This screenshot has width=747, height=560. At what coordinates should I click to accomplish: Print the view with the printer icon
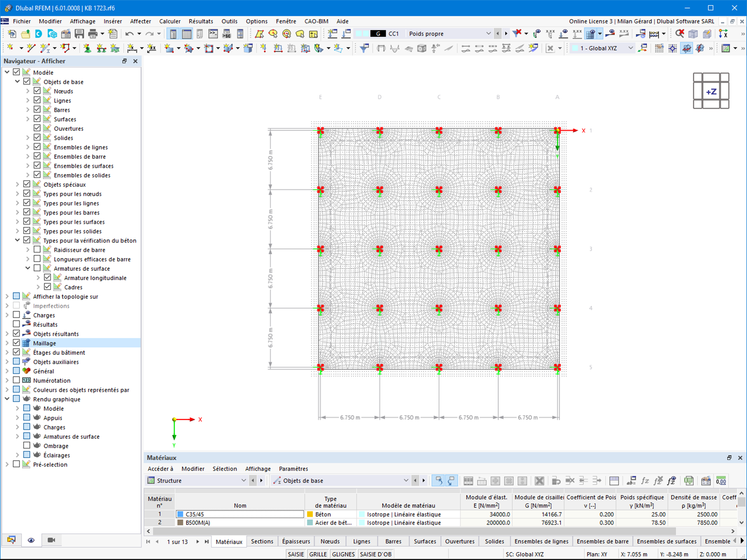(93, 34)
